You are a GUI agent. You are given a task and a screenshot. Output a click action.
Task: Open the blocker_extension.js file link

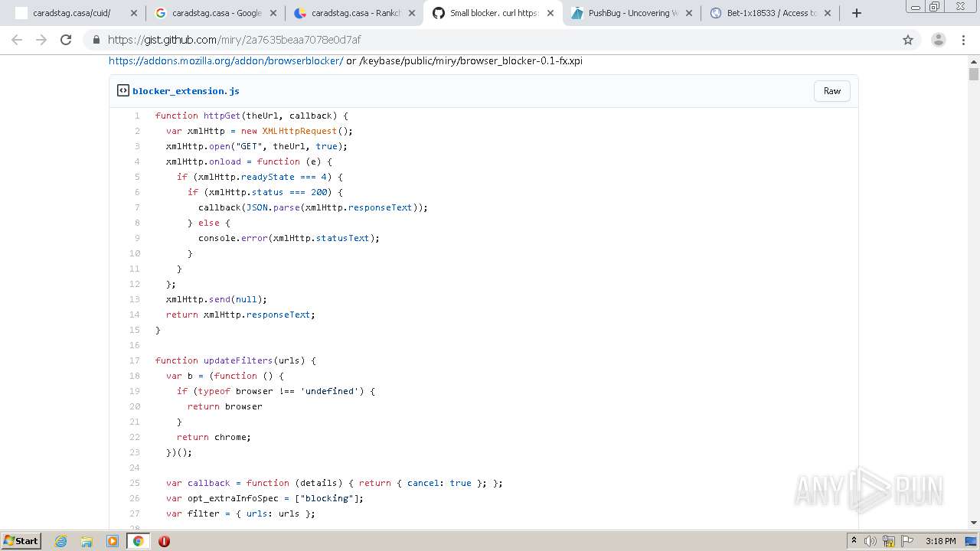186,90
